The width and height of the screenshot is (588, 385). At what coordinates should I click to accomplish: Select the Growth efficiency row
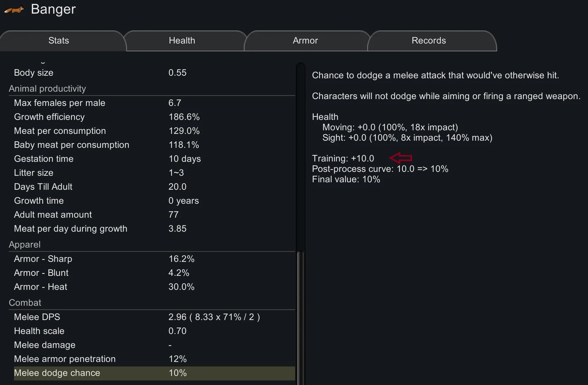(x=154, y=117)
